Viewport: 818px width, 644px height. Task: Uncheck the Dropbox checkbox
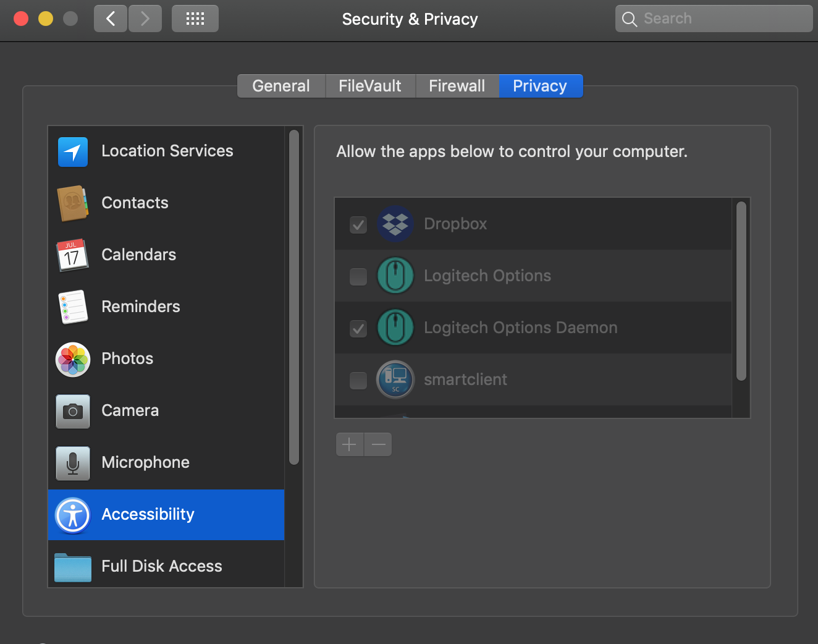pos(358,224)
